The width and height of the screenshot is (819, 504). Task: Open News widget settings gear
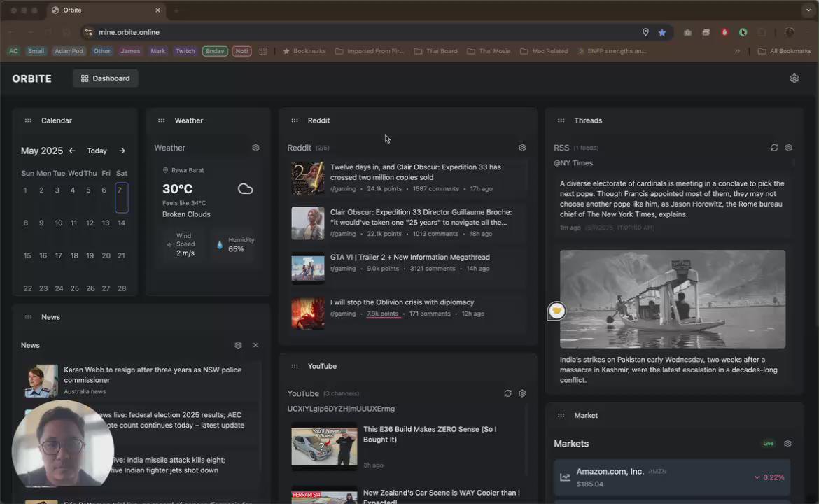click(238, 345)
